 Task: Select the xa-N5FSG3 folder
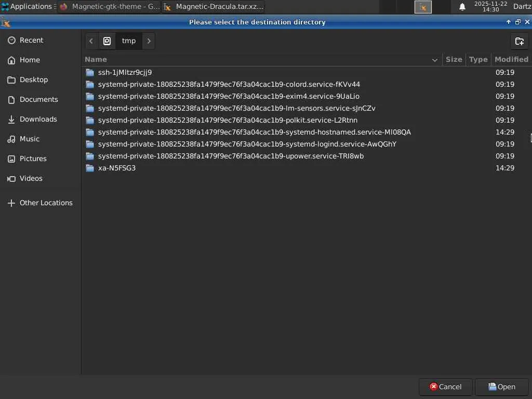pyautogui.click(x=117, y=168)
